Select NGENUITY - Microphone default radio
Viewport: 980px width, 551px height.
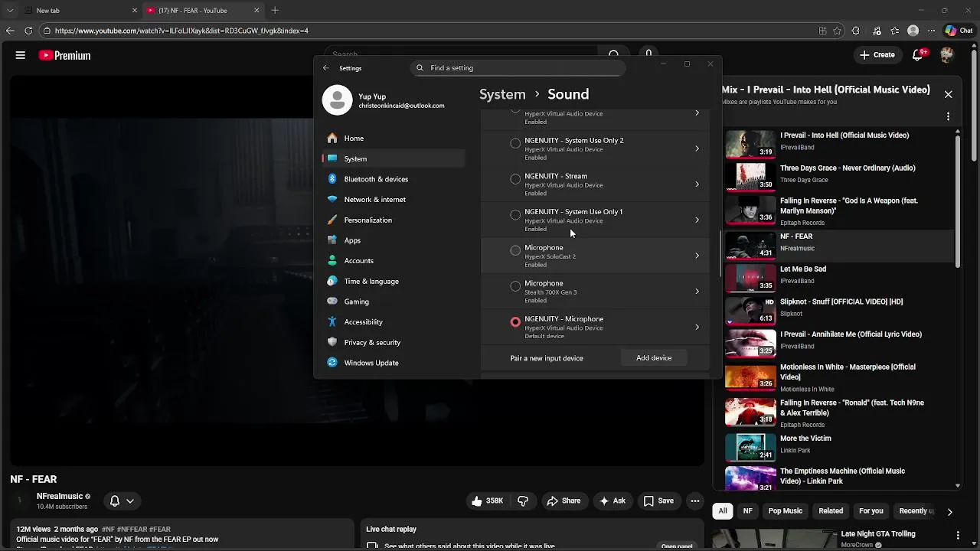(515, 322)
